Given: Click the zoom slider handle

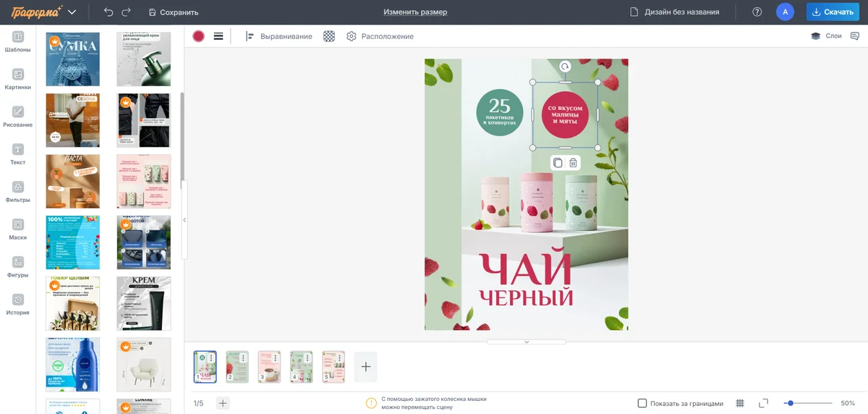Looking at the screenshot, I should 791,403.
